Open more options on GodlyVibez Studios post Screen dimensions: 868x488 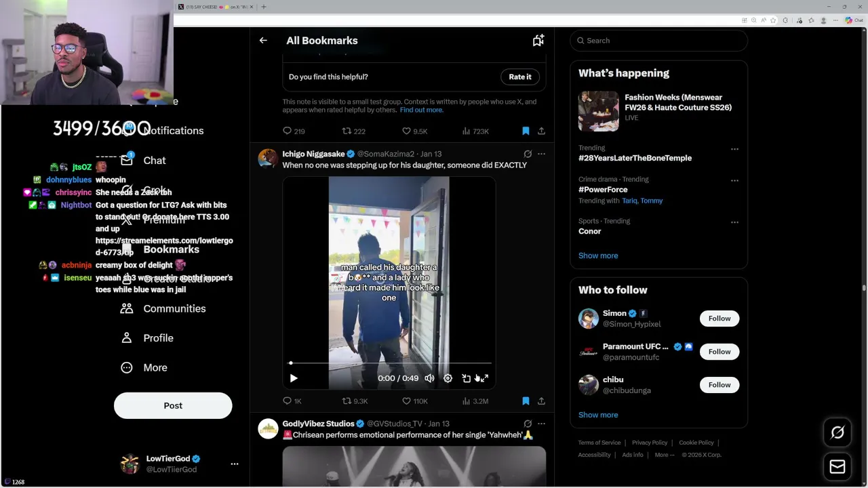pyautogui.click(x=541, y=424)
